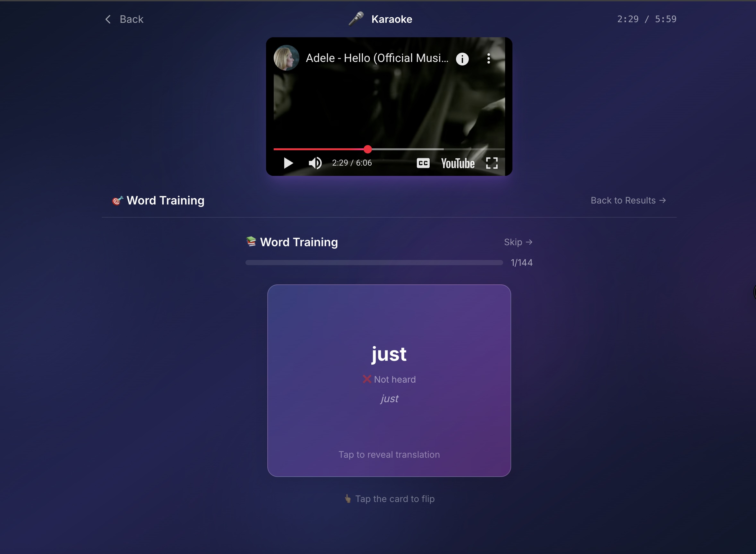Click the Karaoke microphone icon
The height and width of the screenshot is (554, 756).
click(x=356, y=19)
